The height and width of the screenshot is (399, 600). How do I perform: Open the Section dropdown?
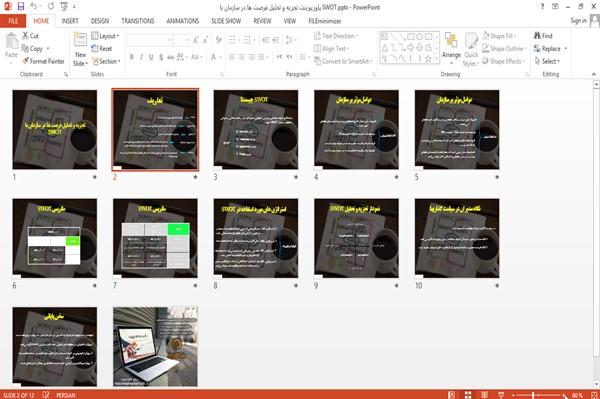tap(106, 61)
